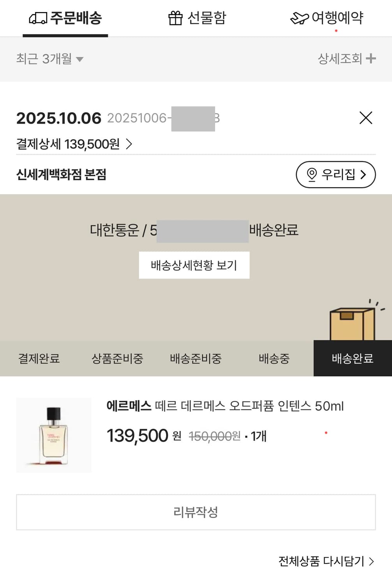392x585 pixels.
Task: Open the 최근 3개월 period dropdown
Action: click(x=49, y=59)
